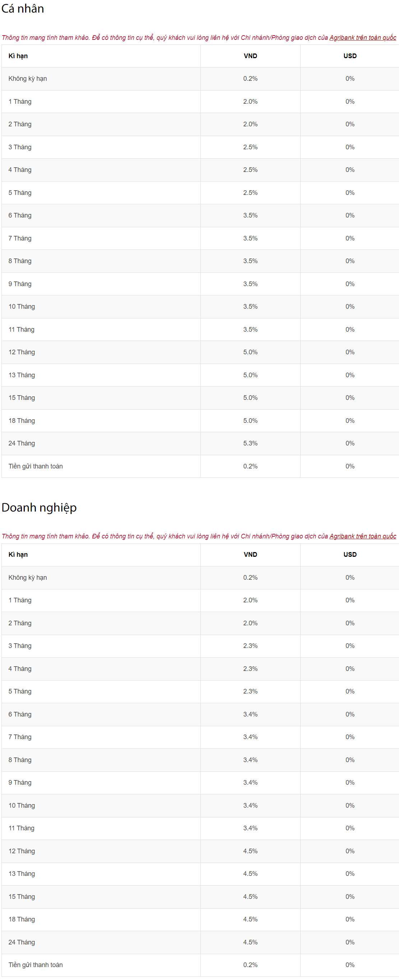Viewport: 399px width, 980px height.
Task: Click the 3 Tháng VND rate of 2.3%
Action: point(250,645)
